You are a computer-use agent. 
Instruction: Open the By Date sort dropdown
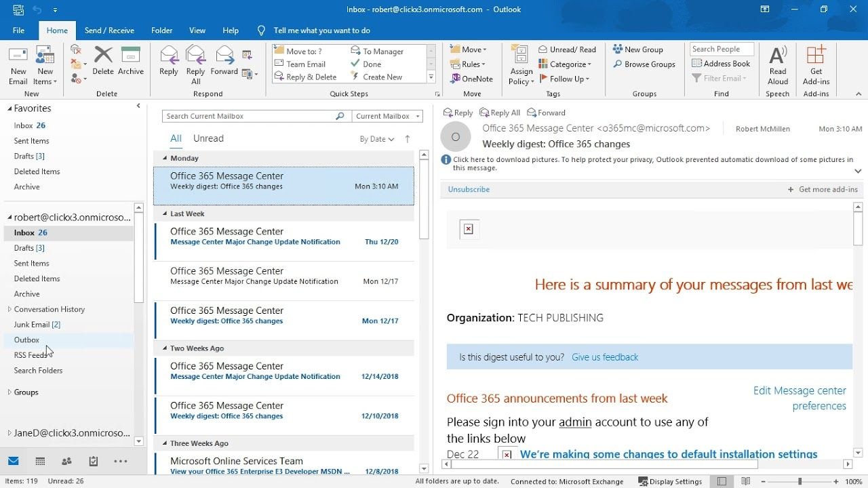pos(377,139)
